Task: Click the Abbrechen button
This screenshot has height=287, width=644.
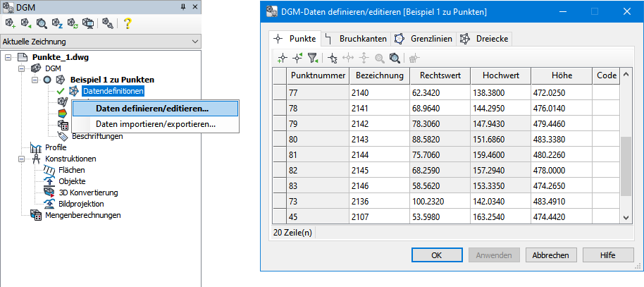Action: tap(551, 255)
